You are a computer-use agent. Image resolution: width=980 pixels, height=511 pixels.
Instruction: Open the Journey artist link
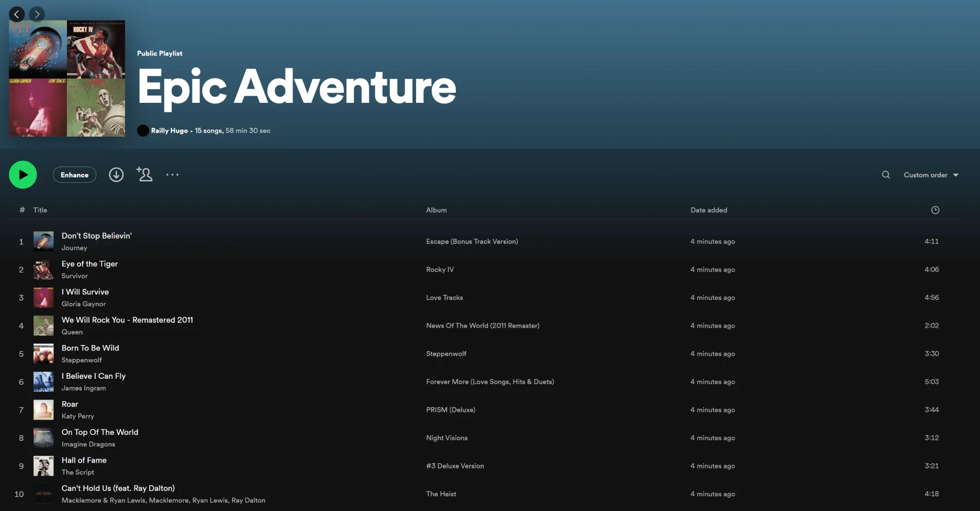pyautogui.click(x=75, y=248)
